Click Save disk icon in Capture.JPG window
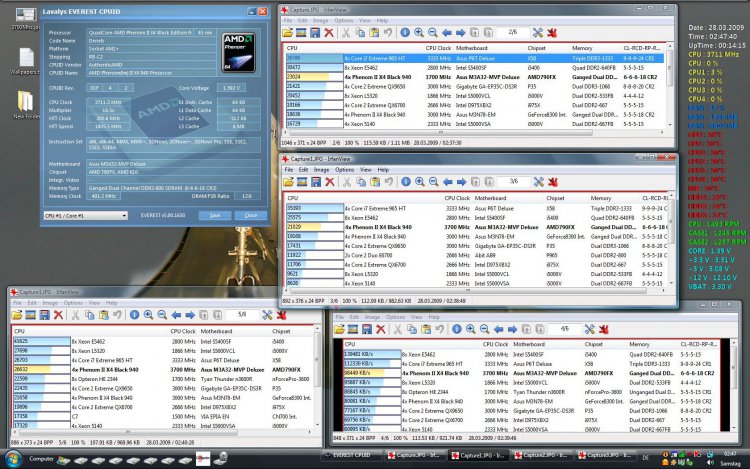750x469 pixels. (315, 33)
